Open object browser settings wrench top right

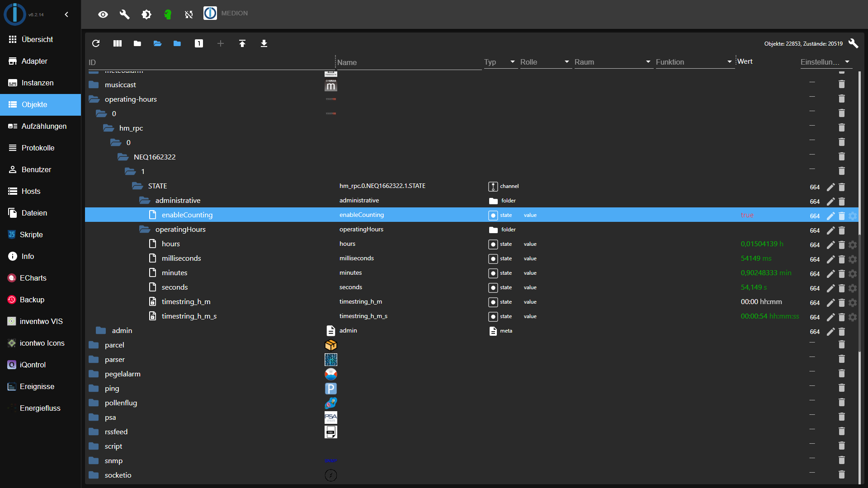pos(853,43)
